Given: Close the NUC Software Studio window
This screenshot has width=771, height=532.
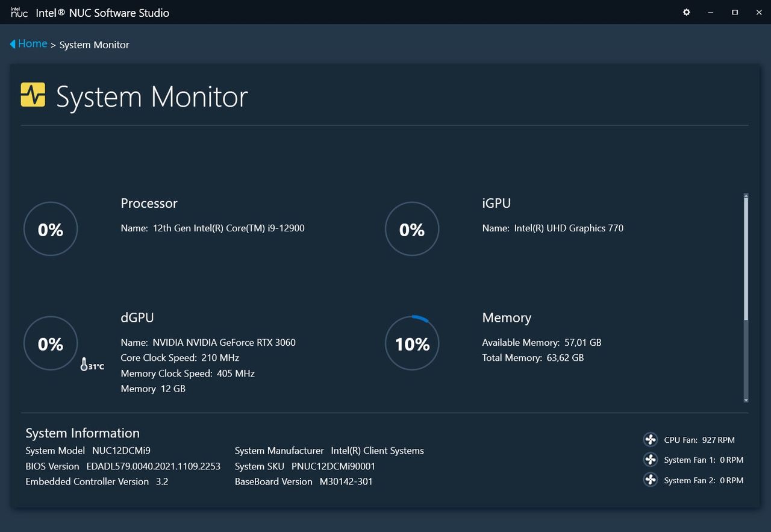Looking at the screenshot, I should [x=759, y=12].
